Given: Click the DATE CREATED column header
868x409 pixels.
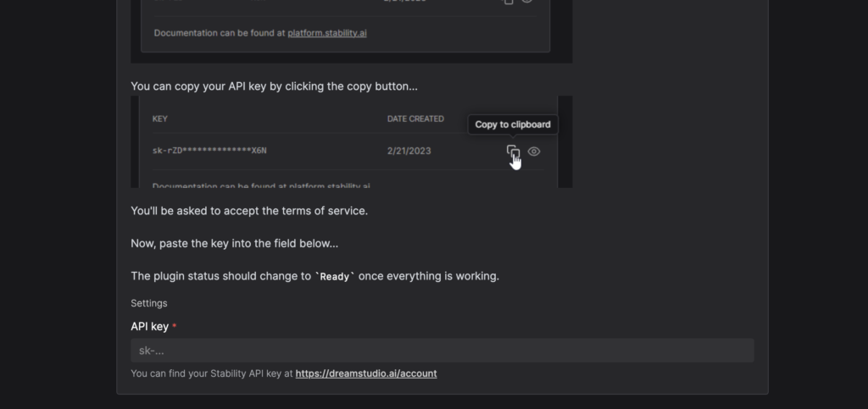Looking at the screenshot, I should click(x=415, y=119).
